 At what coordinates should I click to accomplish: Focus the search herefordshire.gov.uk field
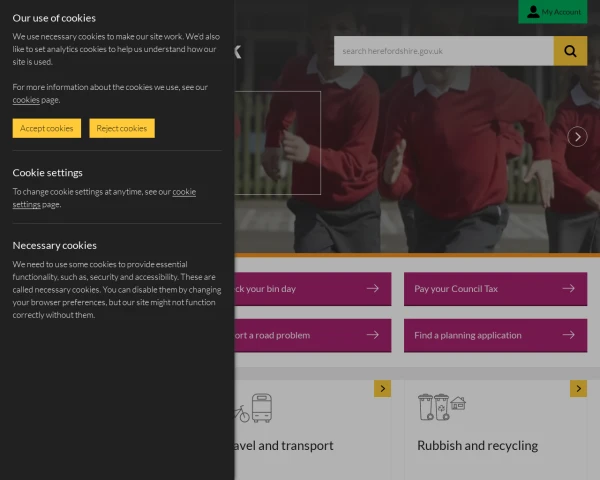[x=443, y=51]
